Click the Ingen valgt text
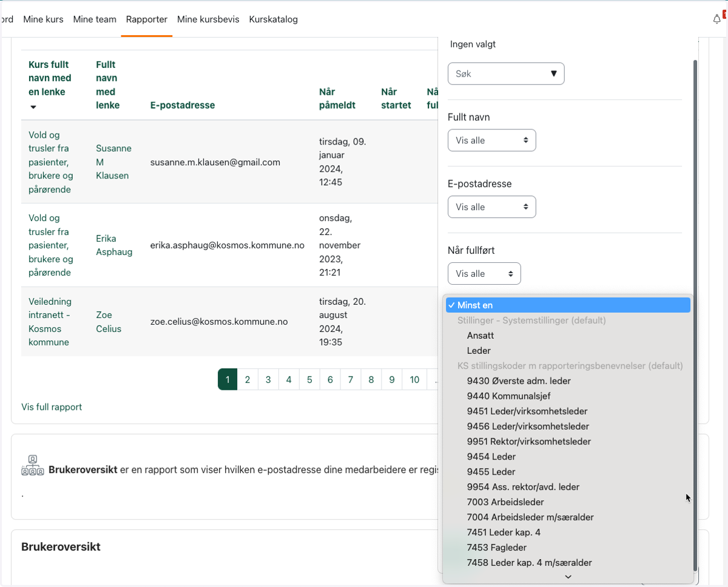Screen dimensions: 728x587 [473, 44]
